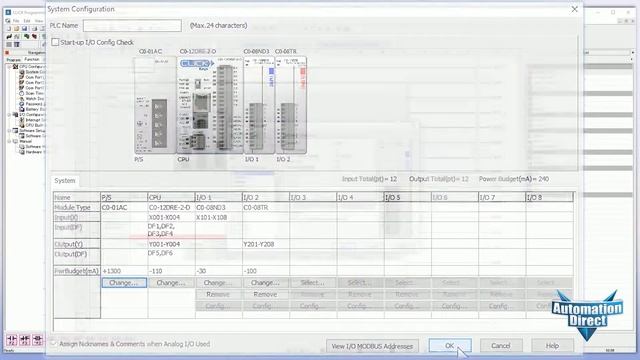Collapse the CPU Configuration tree node
Image resolution: width=640 pixels, height=360 pixels.
pos(9,66)
